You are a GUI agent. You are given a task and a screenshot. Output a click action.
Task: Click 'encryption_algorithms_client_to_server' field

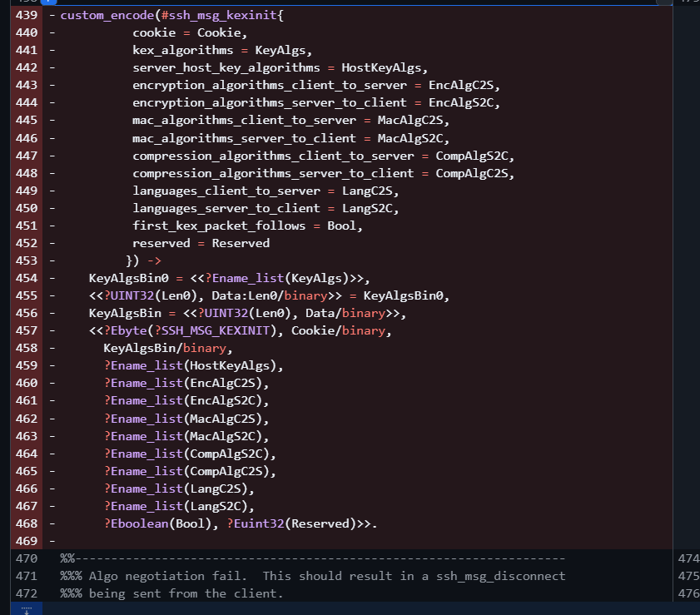pos(270,85)
